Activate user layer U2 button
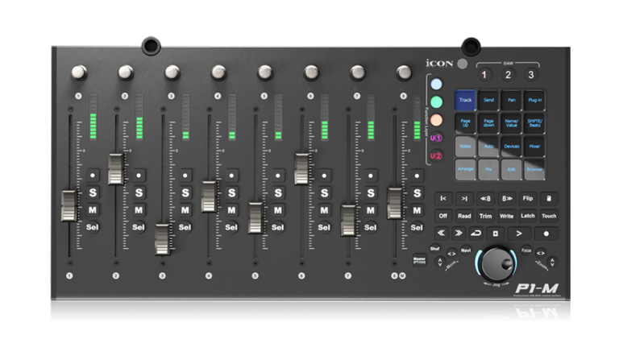The height and width of the screenshot is (364, 619). pos(436,156)
